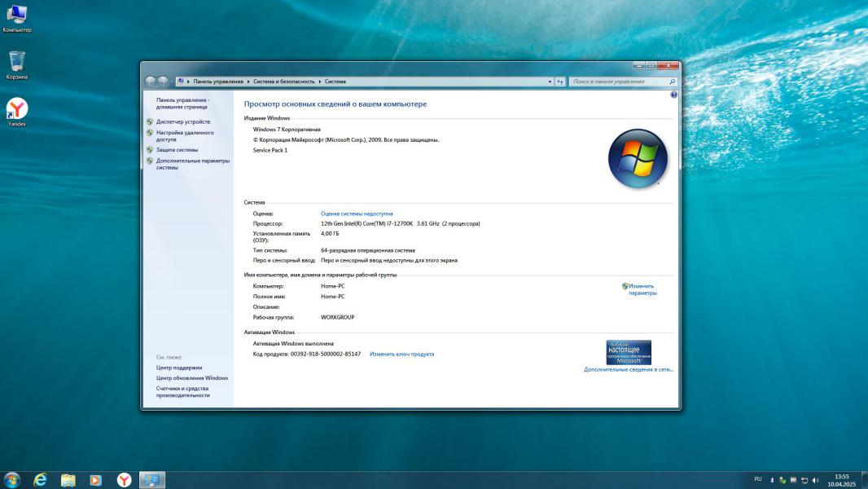
Task: Click the WORKGROUP value
Action: (337, 317)
